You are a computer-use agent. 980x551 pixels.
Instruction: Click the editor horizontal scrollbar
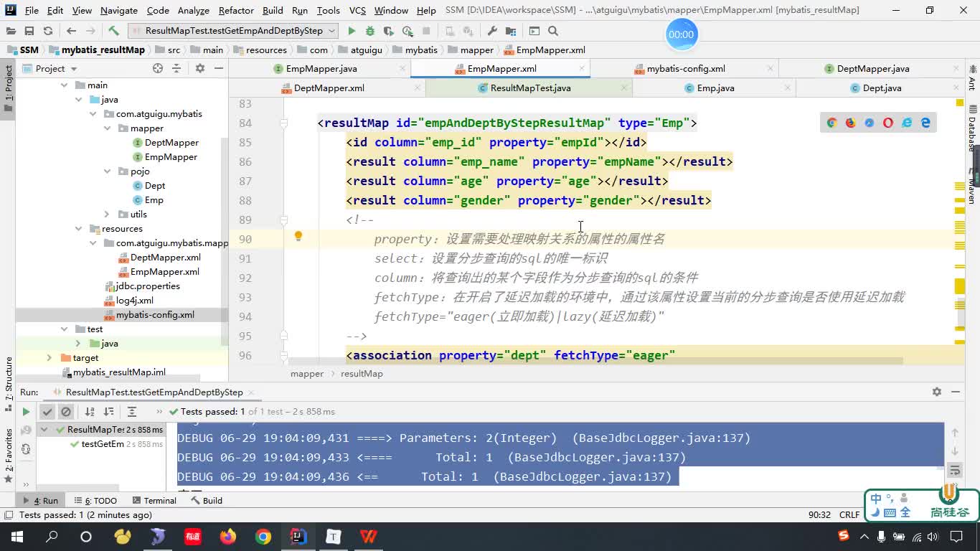pos(595,361)
